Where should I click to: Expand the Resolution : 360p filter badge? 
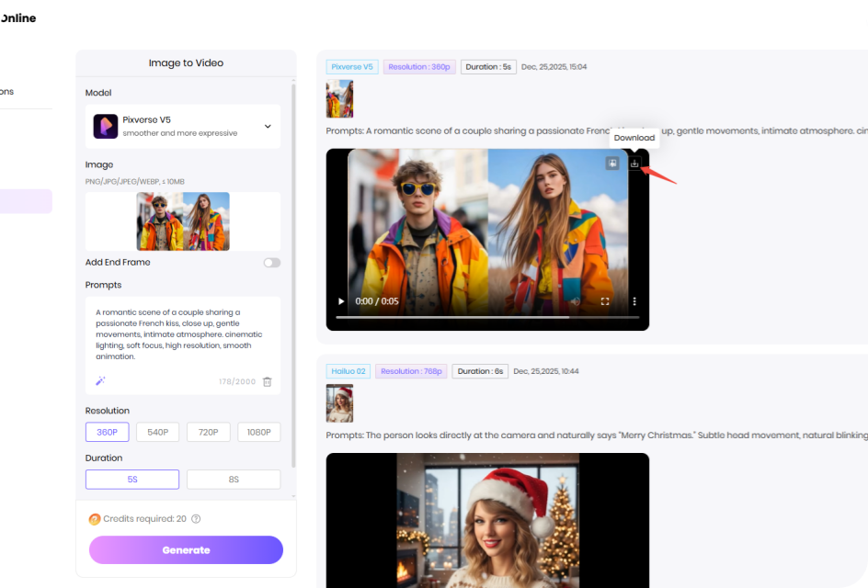click(x=419, y=66)
